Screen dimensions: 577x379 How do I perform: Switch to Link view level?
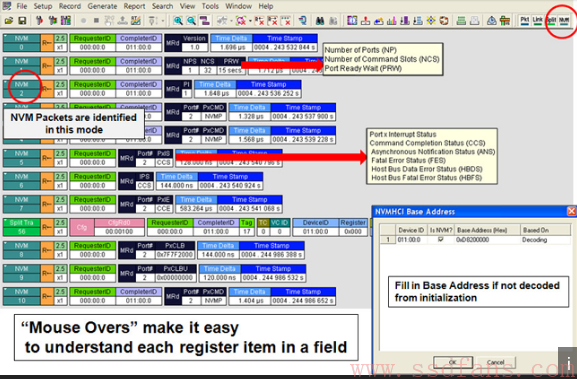pyautogui.click(x=538, y=20)
